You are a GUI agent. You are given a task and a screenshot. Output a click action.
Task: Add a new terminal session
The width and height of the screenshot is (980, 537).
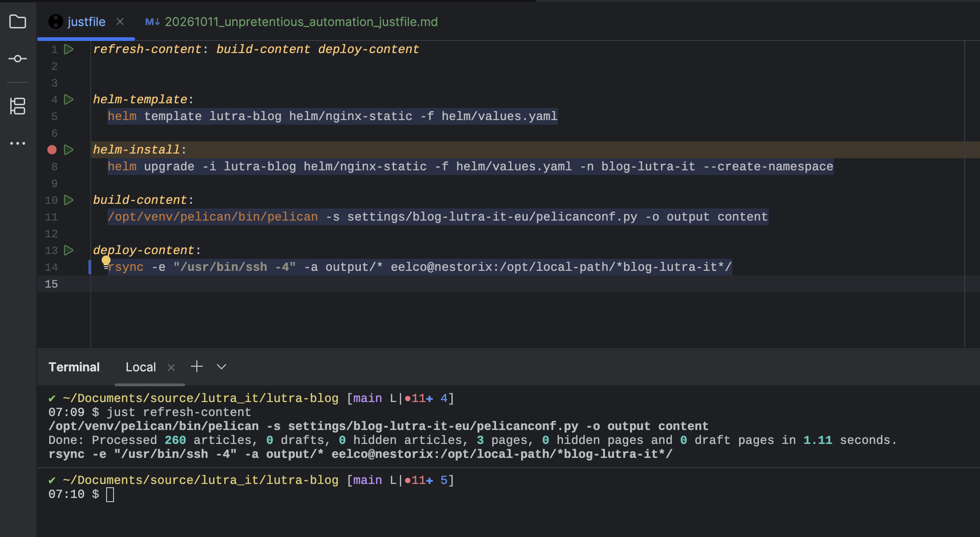197,367
